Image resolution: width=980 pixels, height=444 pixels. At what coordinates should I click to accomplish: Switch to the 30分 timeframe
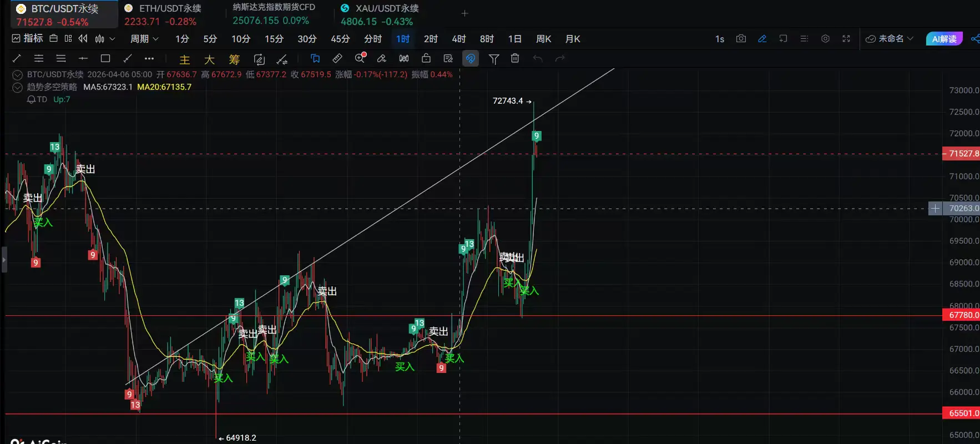(x=307, y=39)
